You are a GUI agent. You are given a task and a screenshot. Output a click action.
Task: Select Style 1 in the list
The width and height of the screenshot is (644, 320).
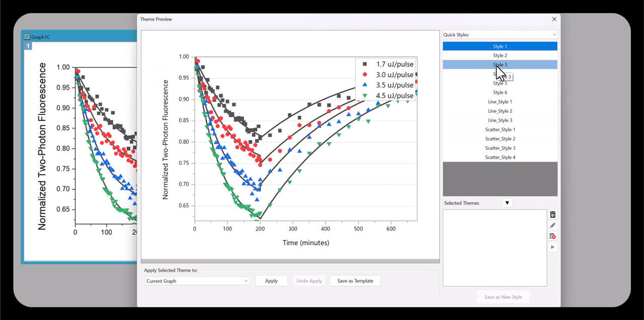point(500,46)
